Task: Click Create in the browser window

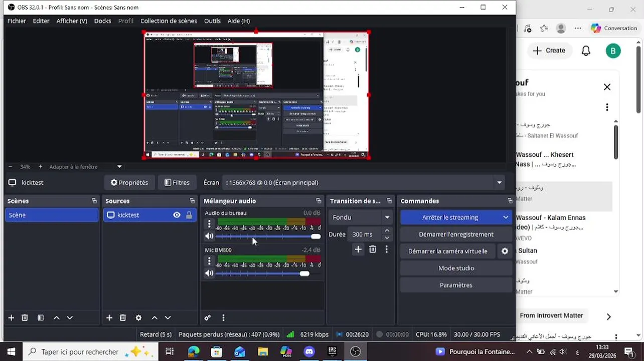Action: tap(549, 51)
